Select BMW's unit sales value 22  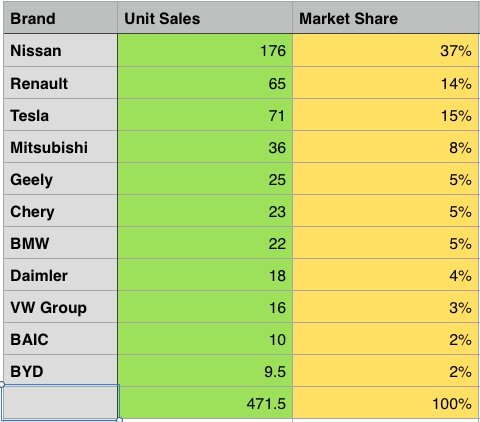coord(205,243)
